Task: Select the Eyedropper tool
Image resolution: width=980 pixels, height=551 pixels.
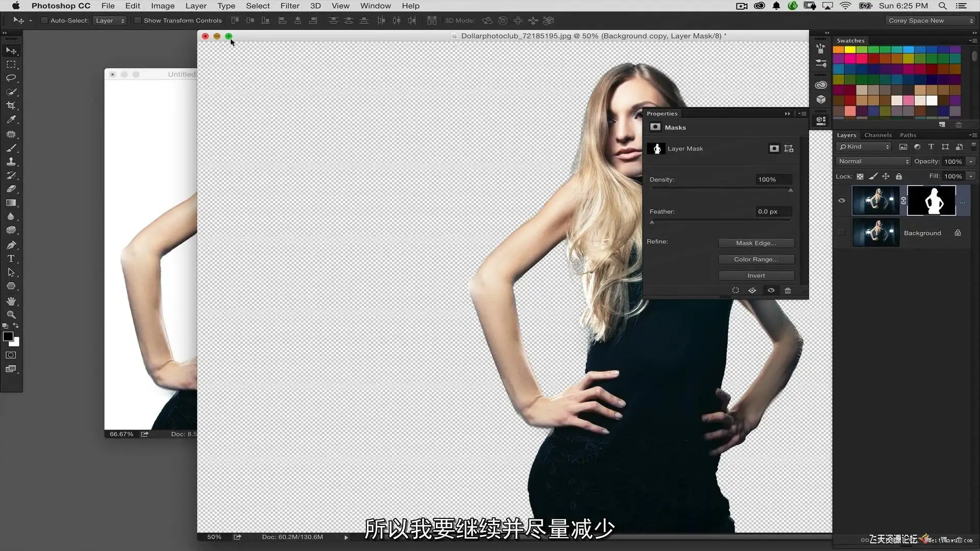Action: 11,119
